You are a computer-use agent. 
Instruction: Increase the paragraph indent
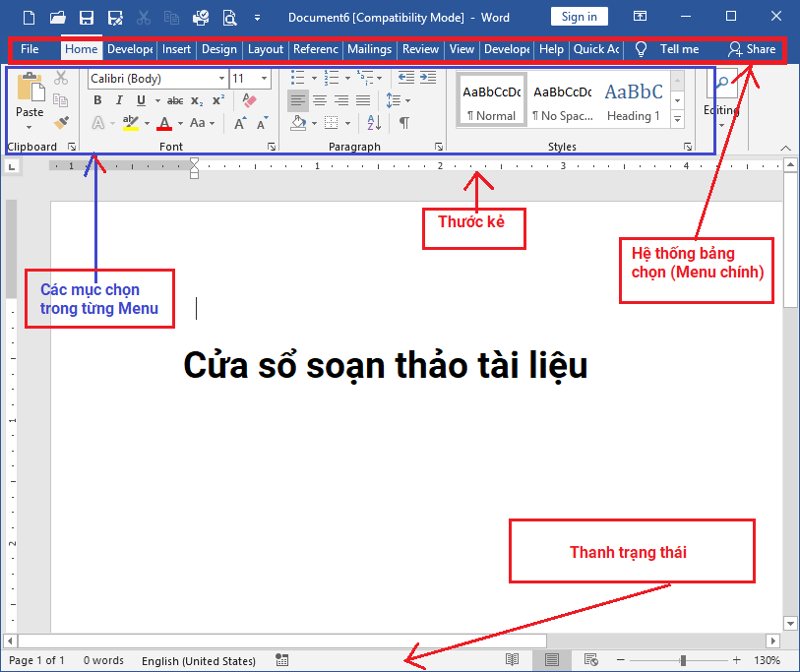coord(428,78)
